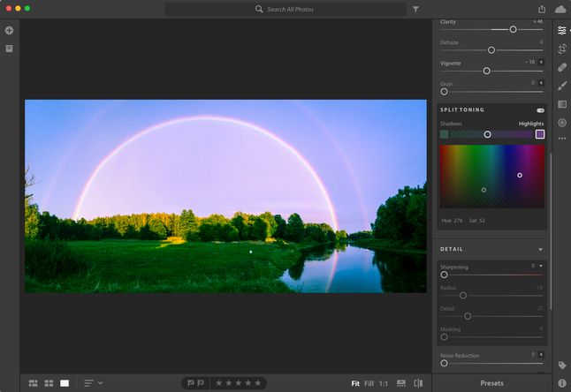The image size is (571, 392).
Task: Rate the photo one star
Action: coord(219,383)
